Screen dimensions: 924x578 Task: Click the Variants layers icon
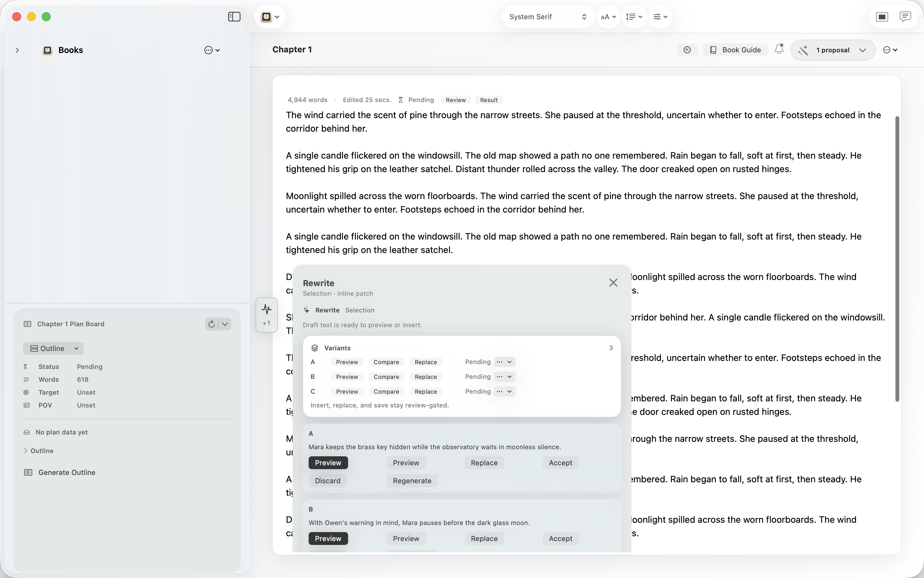[x=315, y=348]
